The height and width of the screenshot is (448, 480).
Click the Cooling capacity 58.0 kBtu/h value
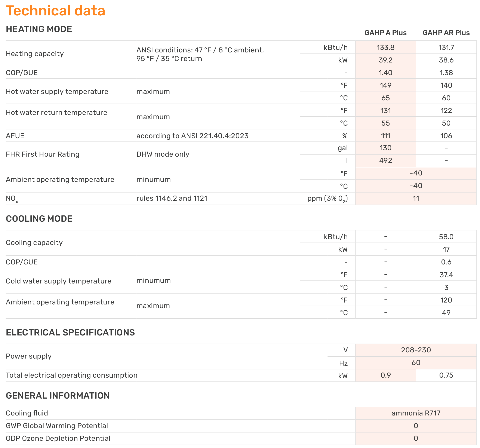click(446, 237)
